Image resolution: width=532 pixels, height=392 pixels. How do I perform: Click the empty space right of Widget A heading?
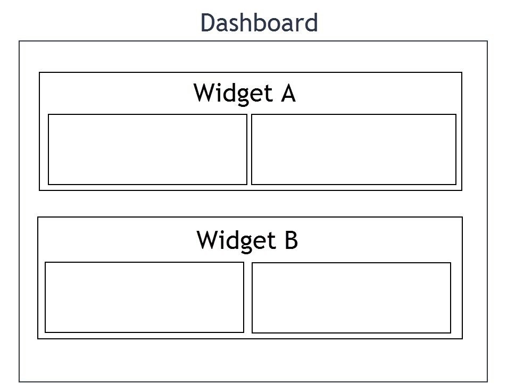pyautogui.click(x=379, y=93)
